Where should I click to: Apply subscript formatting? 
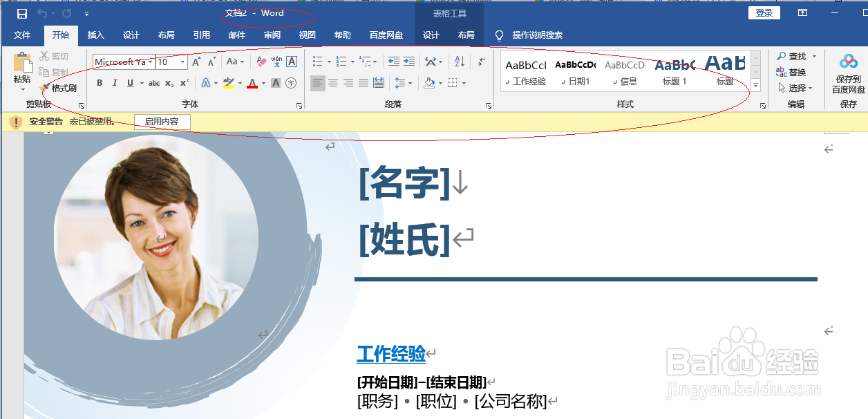(x=169, y=83)
